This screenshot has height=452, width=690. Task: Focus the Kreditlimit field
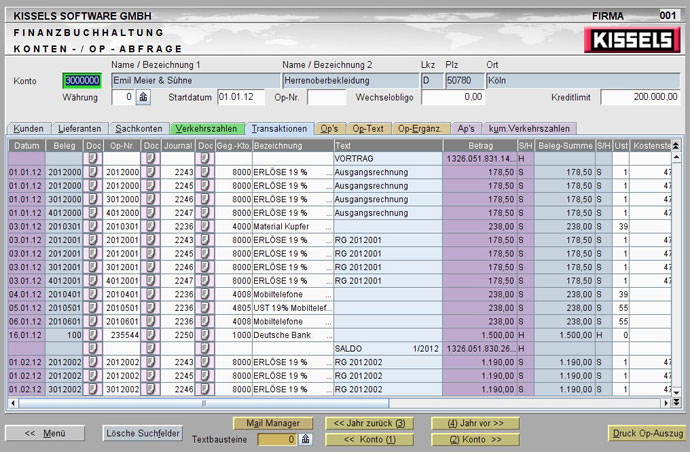click(x=640, y=97)
